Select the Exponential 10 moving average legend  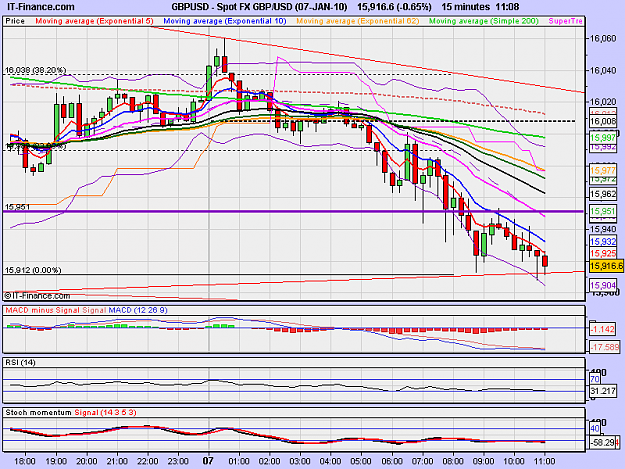pyautogui.click(x=225, y=21)
